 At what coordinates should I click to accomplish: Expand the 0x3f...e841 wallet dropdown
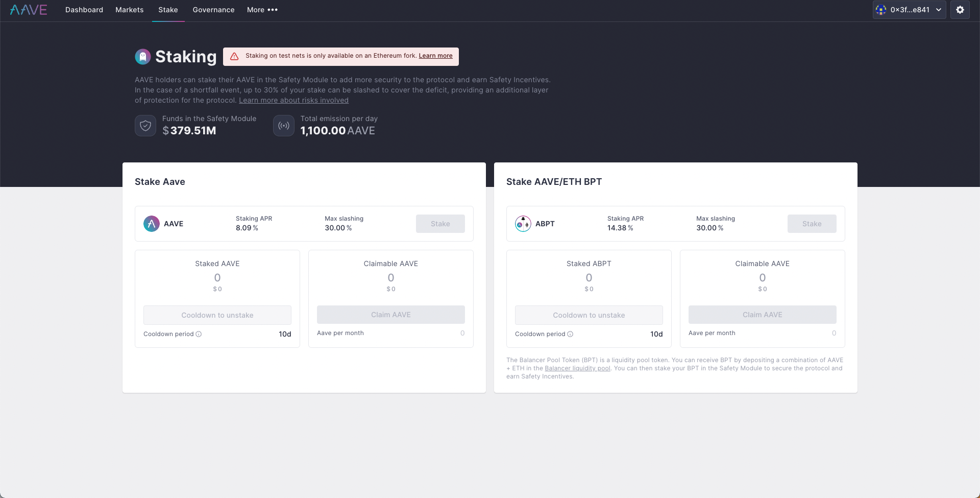coord(939,10)
